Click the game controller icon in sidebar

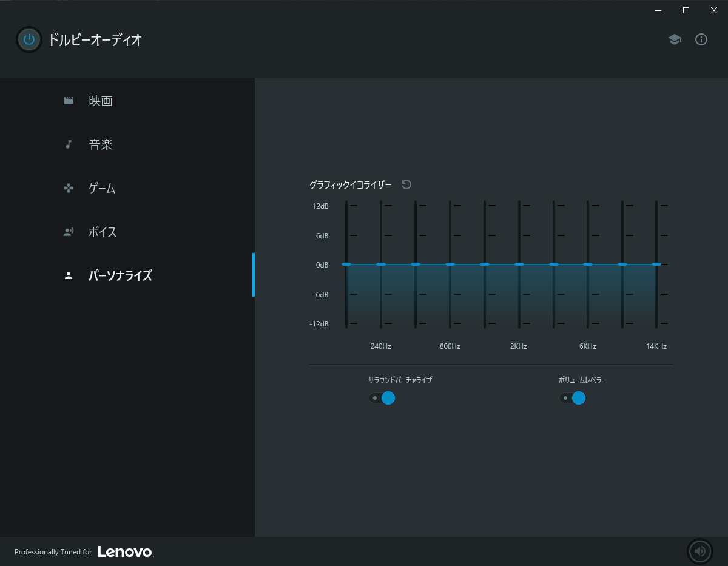tap(69, 188)
